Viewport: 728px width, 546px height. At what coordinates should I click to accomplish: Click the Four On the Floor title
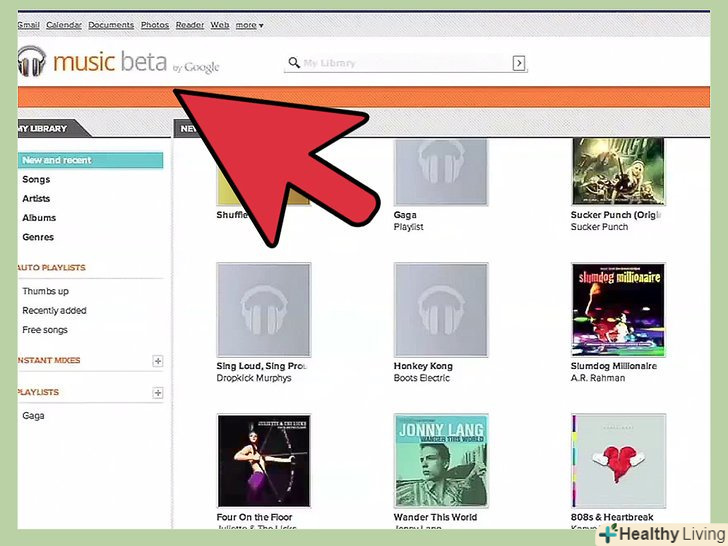pos(254,517)
